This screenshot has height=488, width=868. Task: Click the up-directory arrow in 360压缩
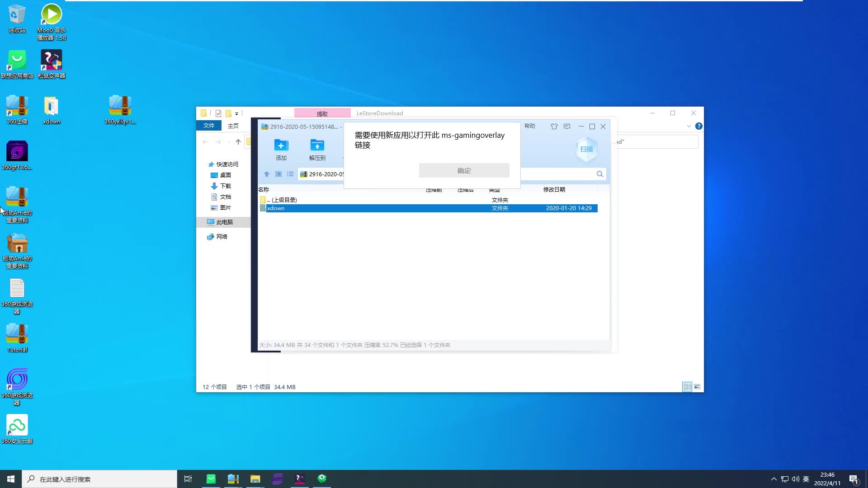tap(267, 174)
